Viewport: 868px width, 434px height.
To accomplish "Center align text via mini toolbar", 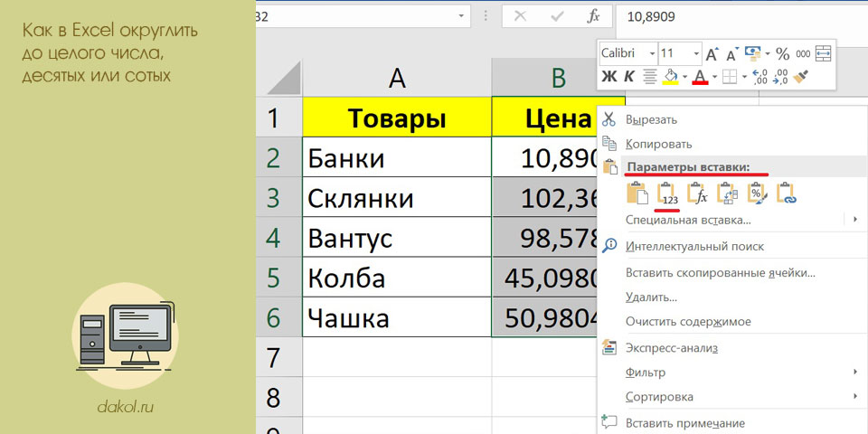I will [x=650, y=76].
